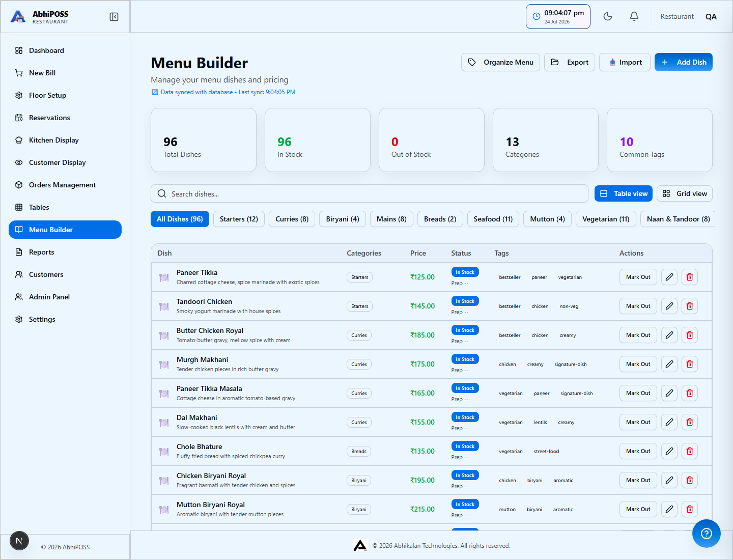Delete the Butter Chicken Royal dish
Screen dimensions: 733x560
coord(690,335)
